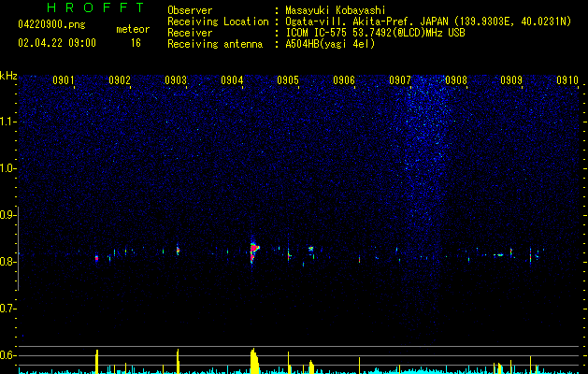Click the 1.0 kHz frequency label
The height and width of the screenshot is (374, 588).
[x=7, y=168]
